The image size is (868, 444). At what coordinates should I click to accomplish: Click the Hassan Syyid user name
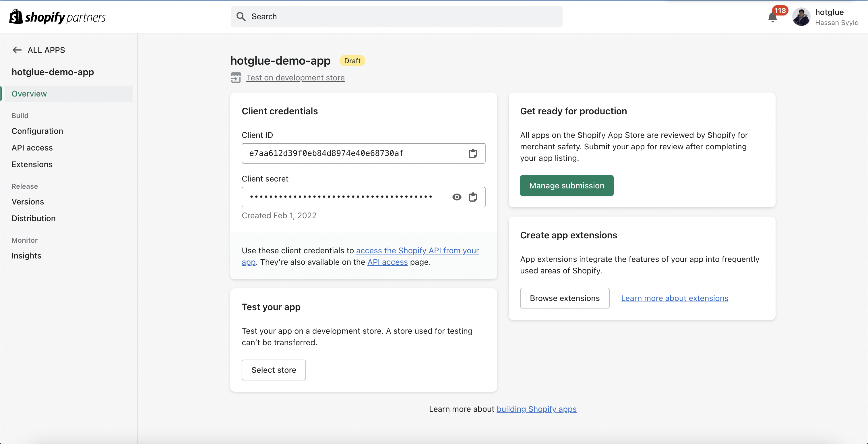(836, 23)
